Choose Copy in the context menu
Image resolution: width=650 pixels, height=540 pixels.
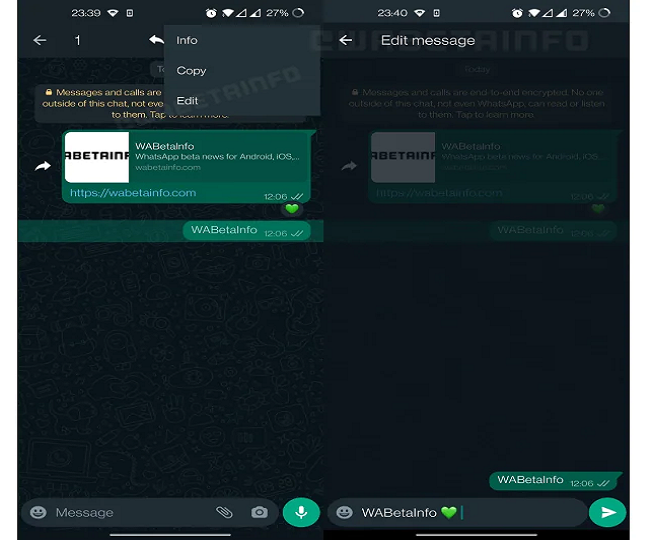click(x=191, y=70)
